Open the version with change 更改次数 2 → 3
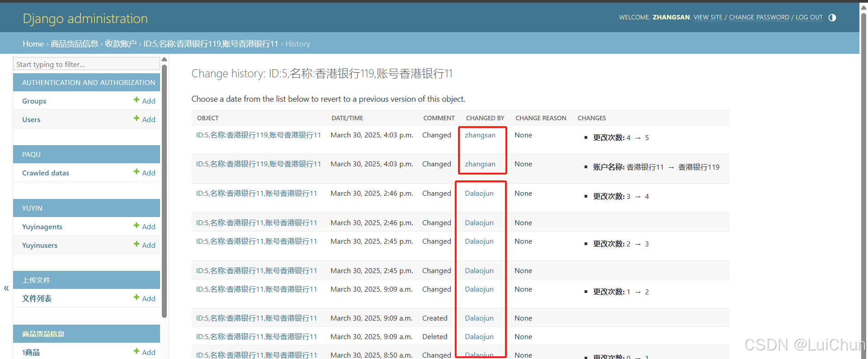This screenshot has width=868, height=359. click(x=256, y=241)
